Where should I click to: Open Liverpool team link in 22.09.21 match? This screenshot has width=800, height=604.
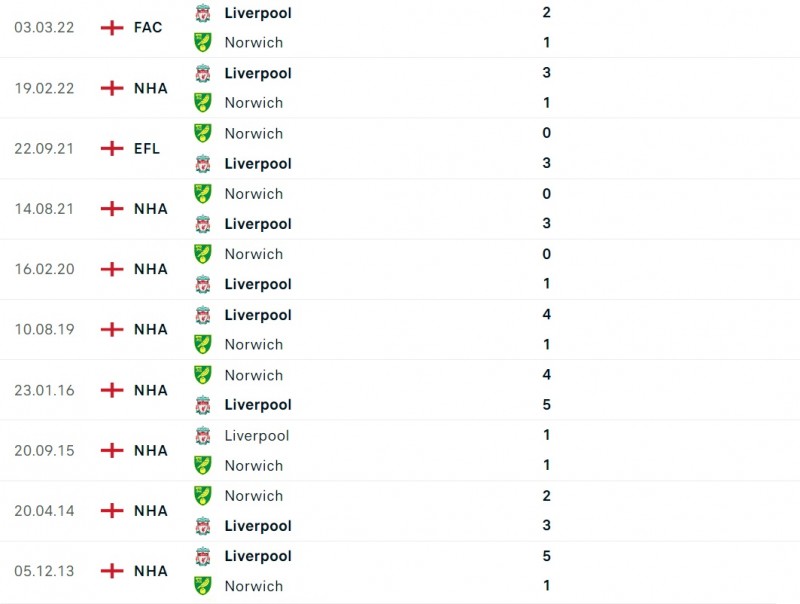(258, 164)
